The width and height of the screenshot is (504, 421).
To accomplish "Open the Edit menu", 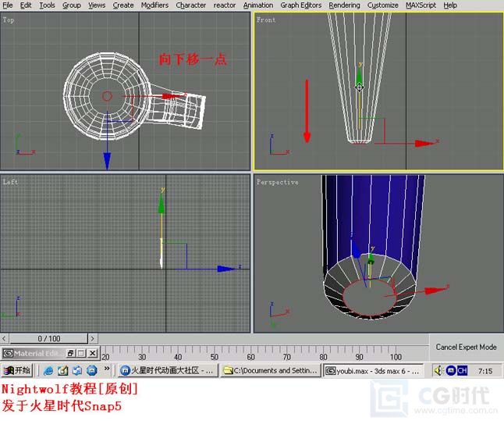I will tap(26, 5).
